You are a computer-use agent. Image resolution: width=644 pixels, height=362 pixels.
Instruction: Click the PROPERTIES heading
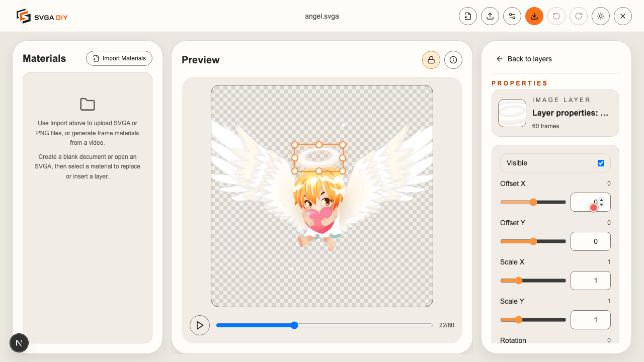[x=520, y=83]
